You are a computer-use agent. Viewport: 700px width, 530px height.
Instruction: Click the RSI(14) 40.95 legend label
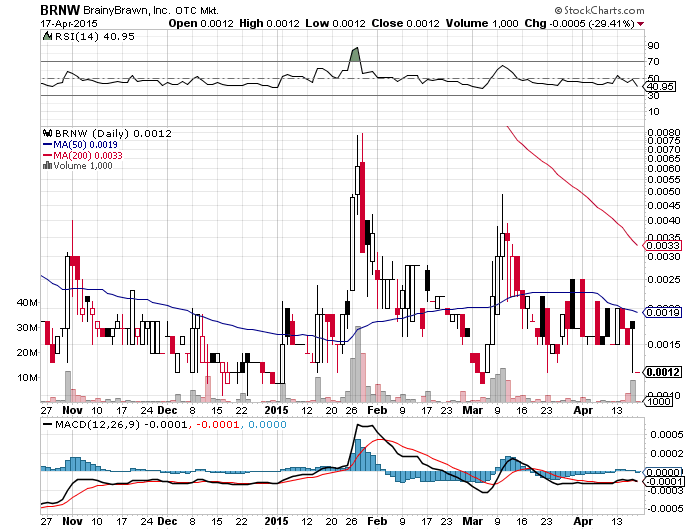click(94, 37)
